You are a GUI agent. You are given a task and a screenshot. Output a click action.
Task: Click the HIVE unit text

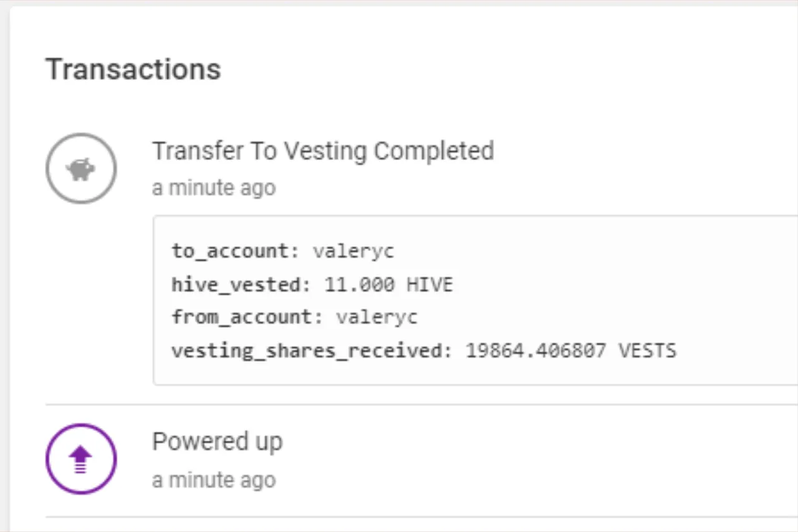[430, 285]
